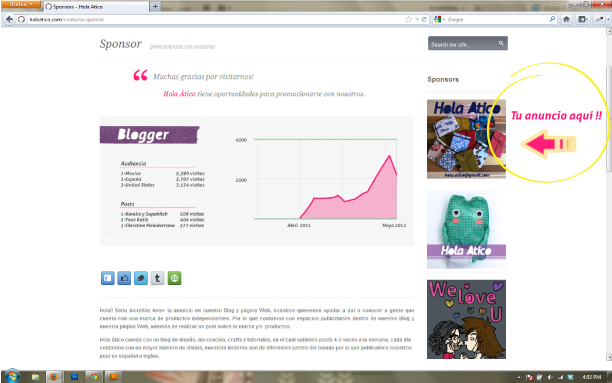Open the orange app on the taskbar
This screenshot has height=383, width=612.
[114, 377]
